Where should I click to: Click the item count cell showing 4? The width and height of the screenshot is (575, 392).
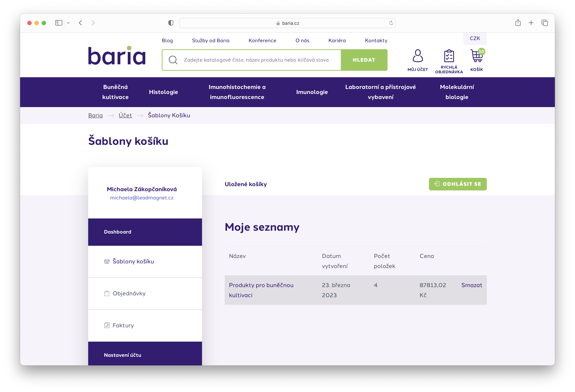tap(375, 285)
